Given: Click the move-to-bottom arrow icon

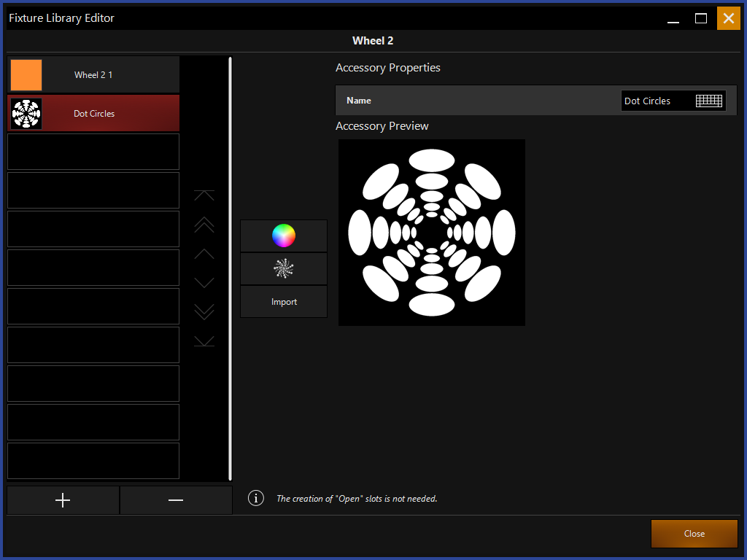Looking at the screenshot, I should coord(204,341).
